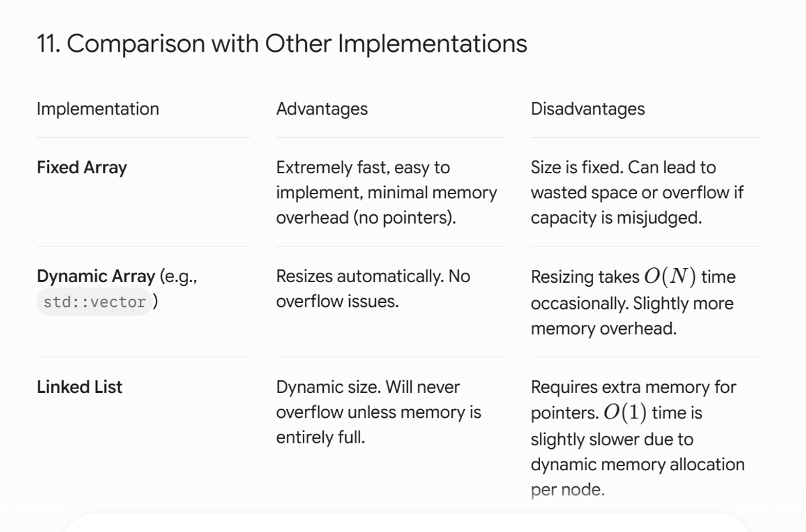Click the bold Dynamic Array label
Image resolution: width=806 pixels, height=532 pixels.
96,276
